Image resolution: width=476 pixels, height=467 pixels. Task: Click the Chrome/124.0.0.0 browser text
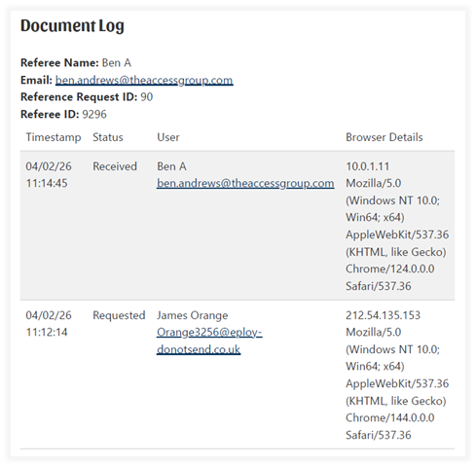pyautogui.click(x=390, y=269)
